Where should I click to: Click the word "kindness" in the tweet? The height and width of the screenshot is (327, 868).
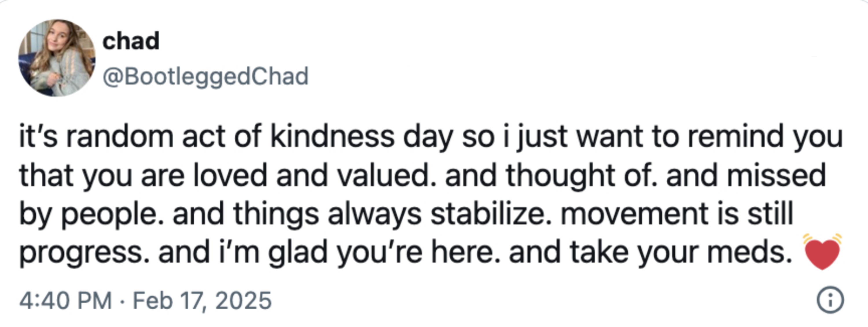(332, 136)
